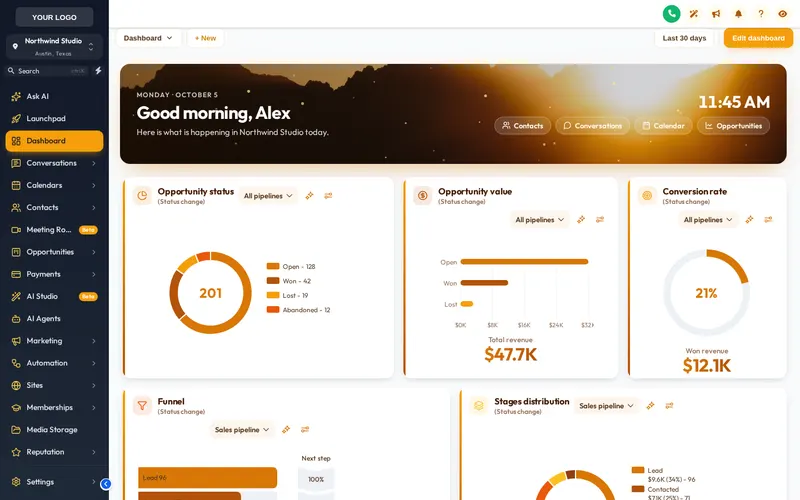This screenshot has width=800, height=500.
Task: Click the YOUR LOGO placeholder
Action: tap(54, 17)
